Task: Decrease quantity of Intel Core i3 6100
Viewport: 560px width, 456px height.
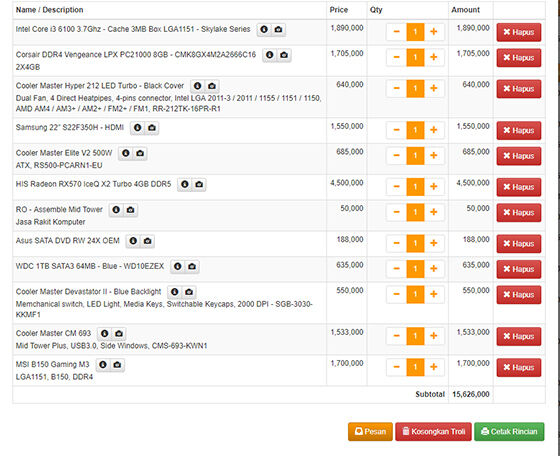Action: 396,32
